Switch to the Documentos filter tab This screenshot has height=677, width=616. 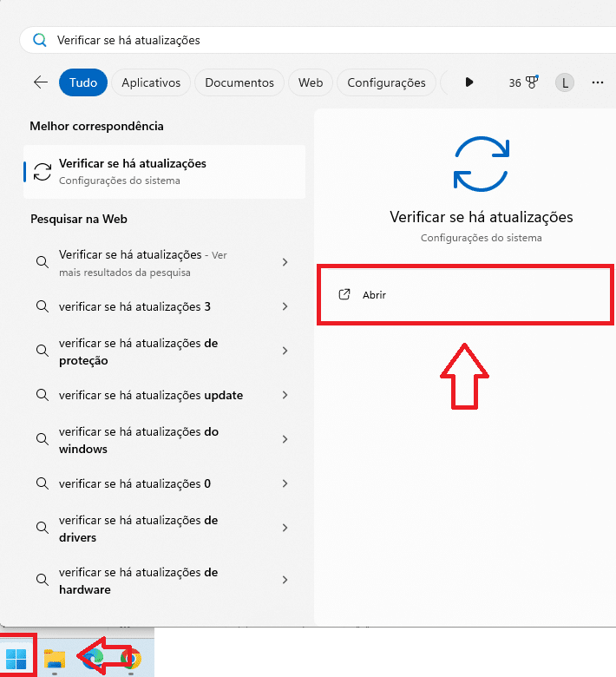(239, 82)
